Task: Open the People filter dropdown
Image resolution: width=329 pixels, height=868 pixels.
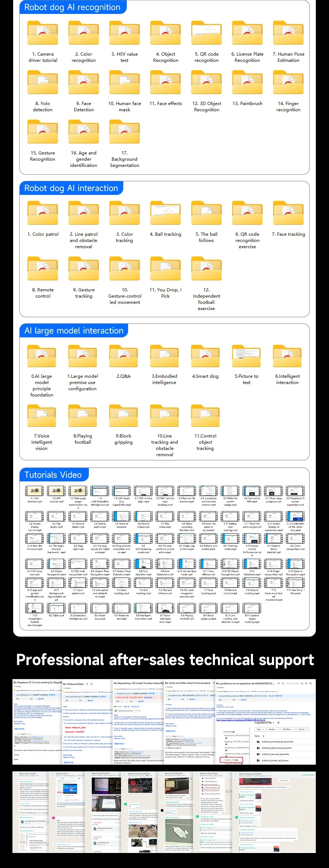Action: (x=272, y=729)
